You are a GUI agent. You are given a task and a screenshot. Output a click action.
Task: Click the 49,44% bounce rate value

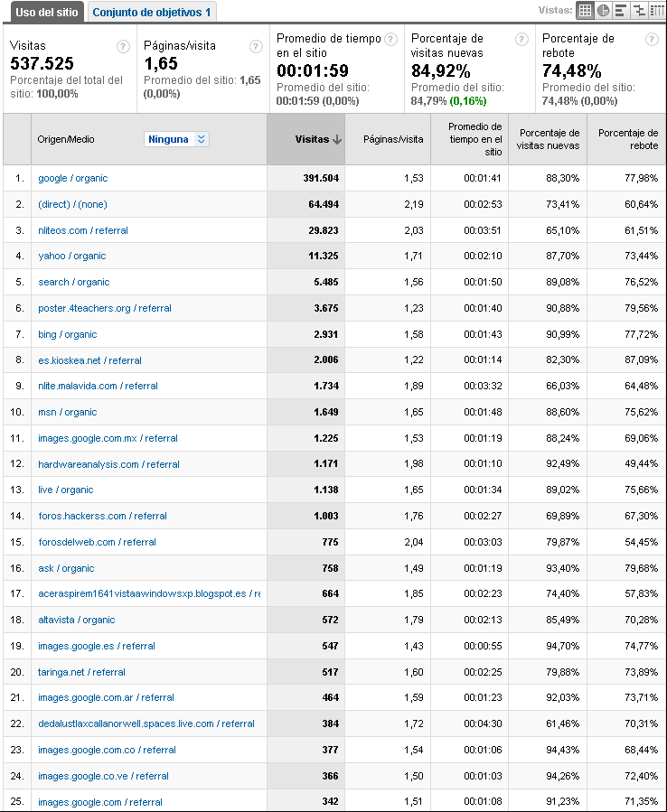(x=642, y=464)
